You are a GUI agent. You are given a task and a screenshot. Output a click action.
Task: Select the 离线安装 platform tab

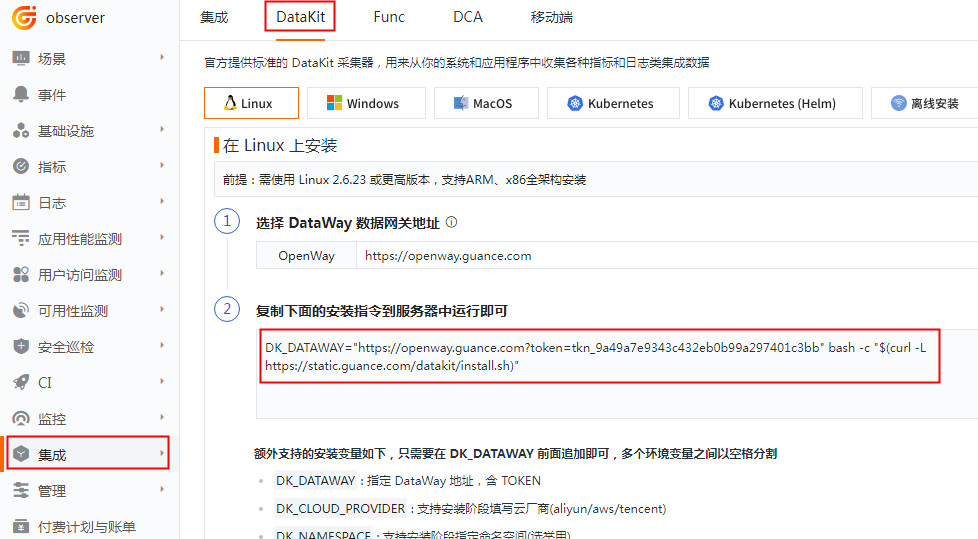[925, 103]
